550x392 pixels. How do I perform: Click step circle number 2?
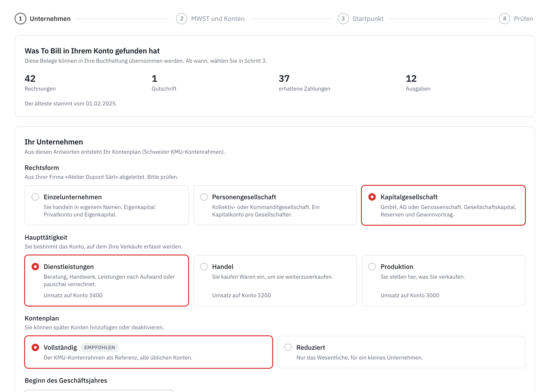pos(182,19)
